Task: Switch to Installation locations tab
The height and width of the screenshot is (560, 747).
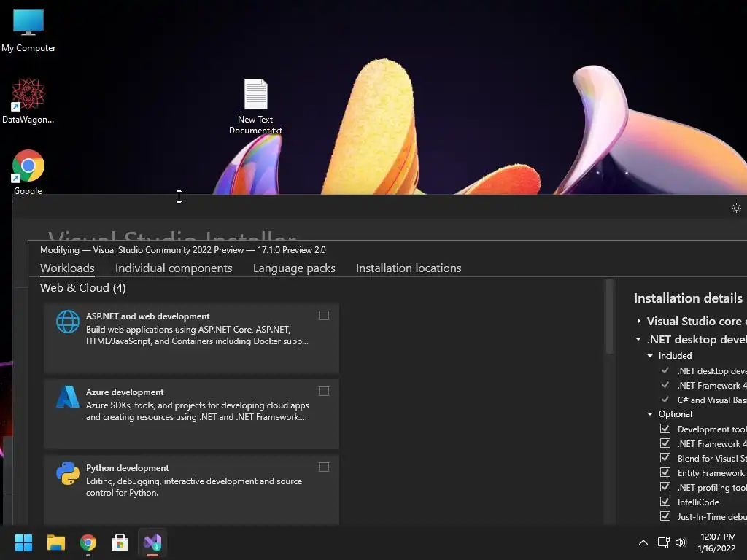Action: click(409, 268)
